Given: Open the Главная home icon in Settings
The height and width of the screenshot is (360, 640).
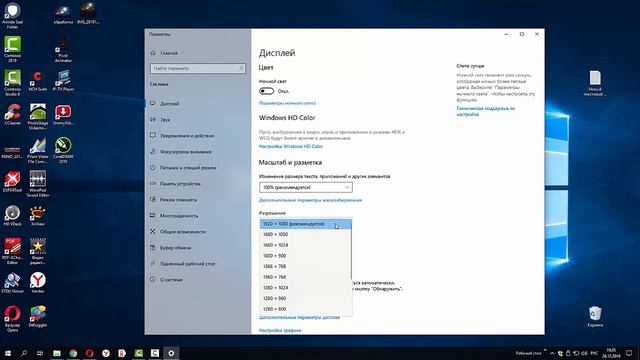Looking at the screenshot, I should (x=153, y=53).
